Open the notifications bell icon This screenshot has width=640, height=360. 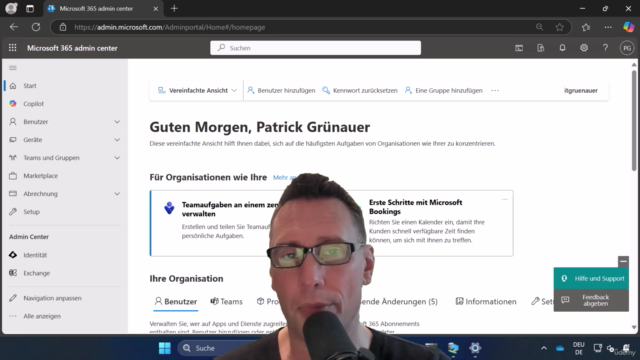coord(562,48)
